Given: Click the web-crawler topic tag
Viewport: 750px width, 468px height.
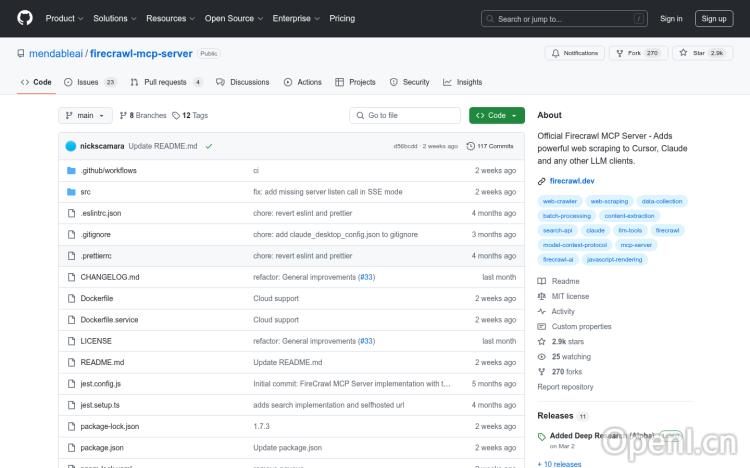Looking at the screenshot, I should click(x=560, y=201).
